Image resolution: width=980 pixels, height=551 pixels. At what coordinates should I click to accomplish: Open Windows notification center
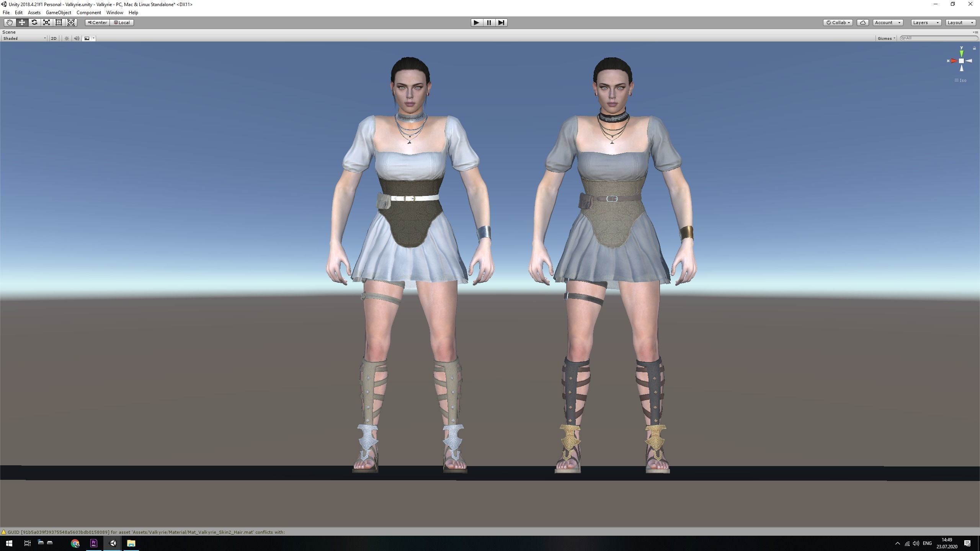(x=967, y=543)
